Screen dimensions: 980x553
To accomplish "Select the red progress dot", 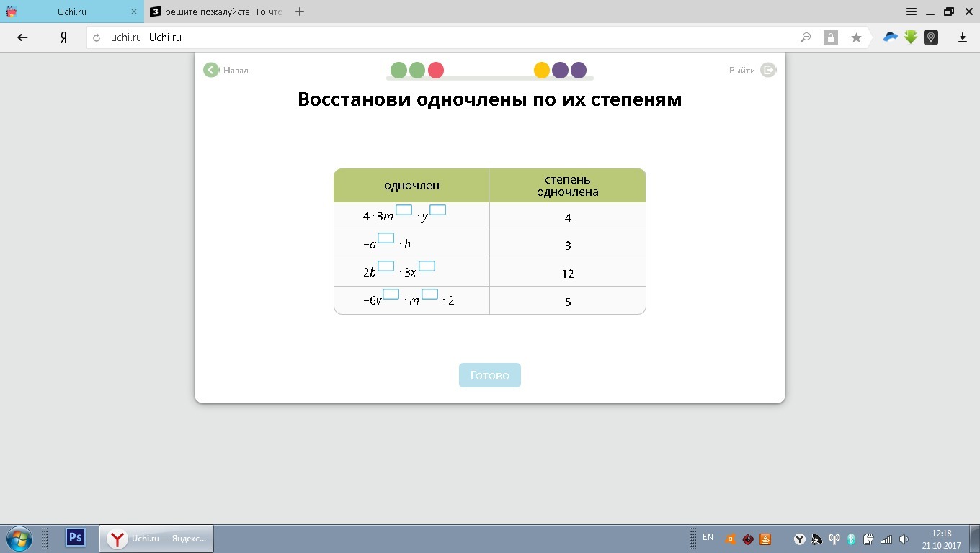I will point(436,70).
